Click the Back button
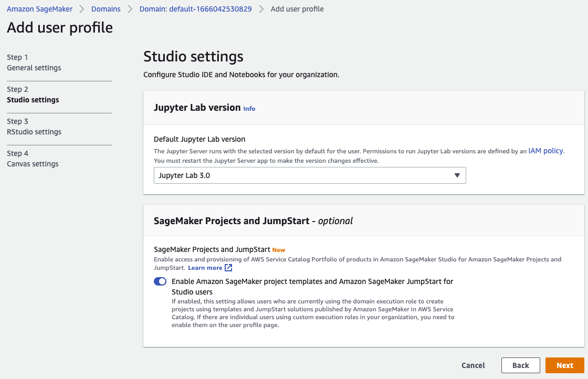The image size is (588, 379). pos(520,365)
